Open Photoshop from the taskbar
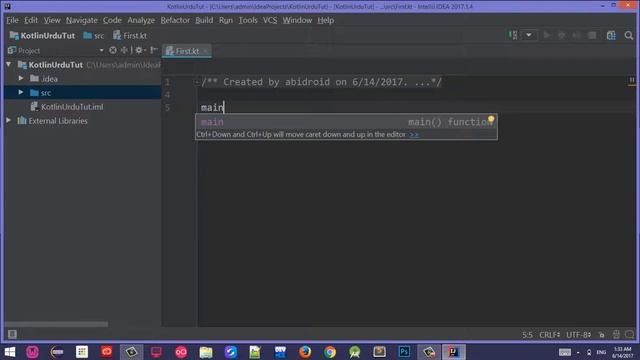 [x=404, y=352]
